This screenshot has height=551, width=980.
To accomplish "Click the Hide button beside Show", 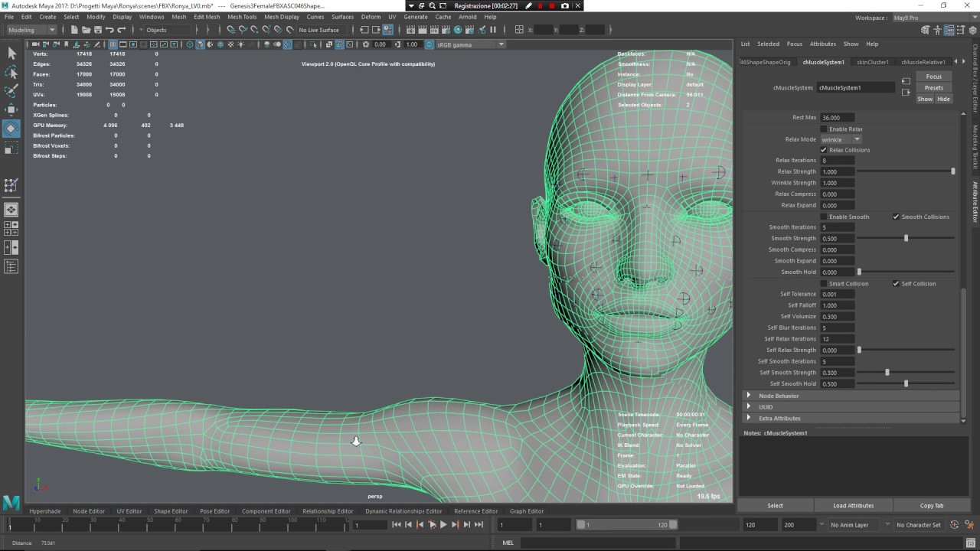I will (x=943, y=99).
